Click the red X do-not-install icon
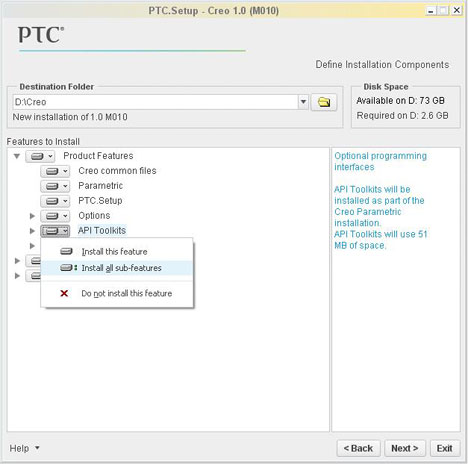This screenshot has height=465, width=468. point(64,293)
